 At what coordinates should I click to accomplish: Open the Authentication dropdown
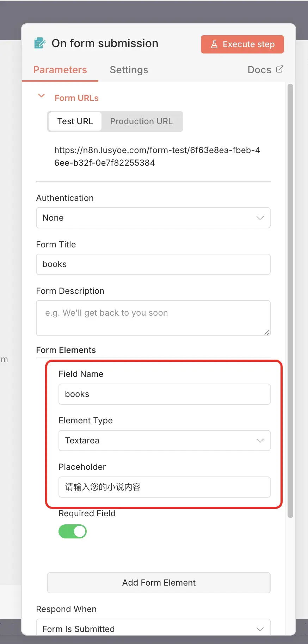153,218
